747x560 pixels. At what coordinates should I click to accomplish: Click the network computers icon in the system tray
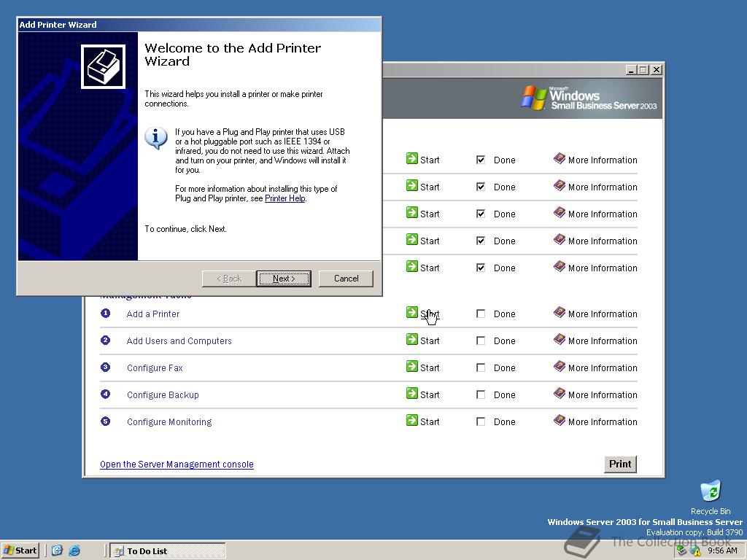[682, 551]
